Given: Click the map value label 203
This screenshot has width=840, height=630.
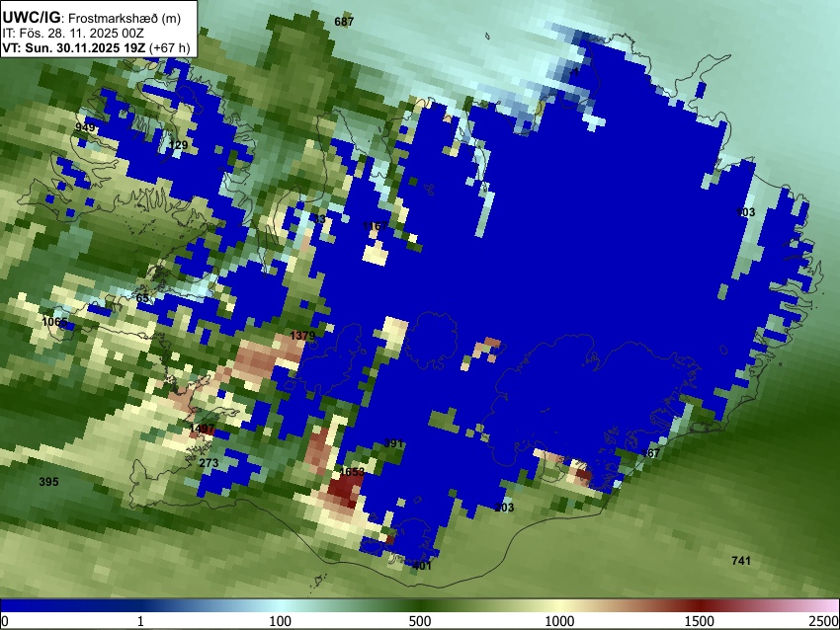Looking at the screenshot, I should pos(504,508).
